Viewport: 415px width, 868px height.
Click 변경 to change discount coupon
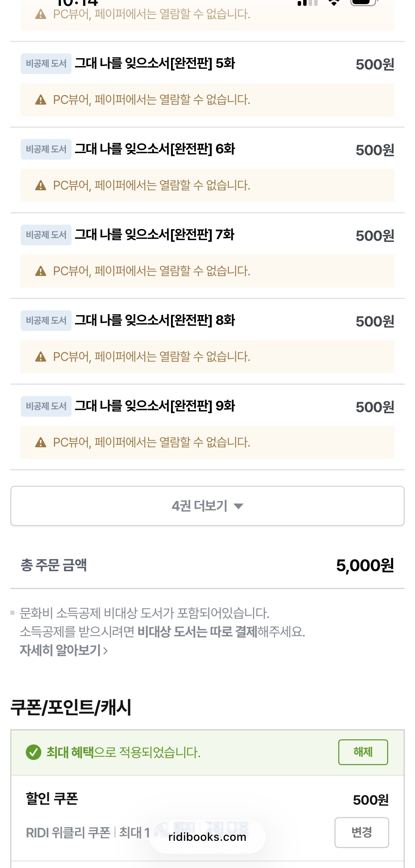361,832
